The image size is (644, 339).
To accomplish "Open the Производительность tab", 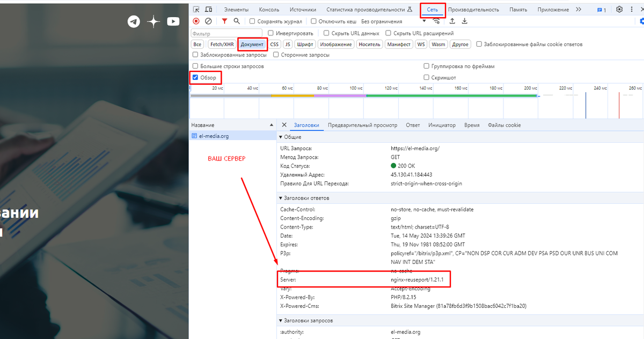I will (x=473, y=10).
